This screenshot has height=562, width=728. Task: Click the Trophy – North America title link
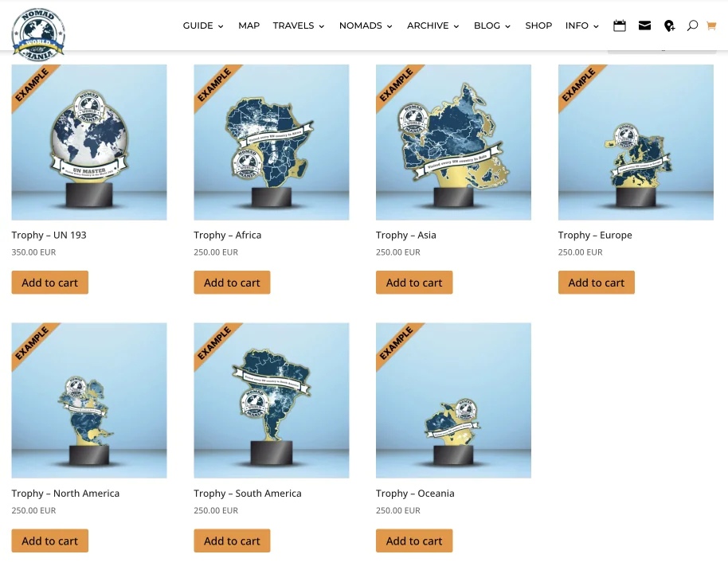point(65,494)
